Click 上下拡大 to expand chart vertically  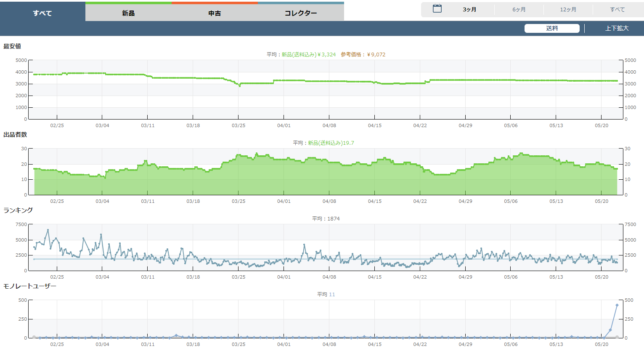tap(617, 28)
